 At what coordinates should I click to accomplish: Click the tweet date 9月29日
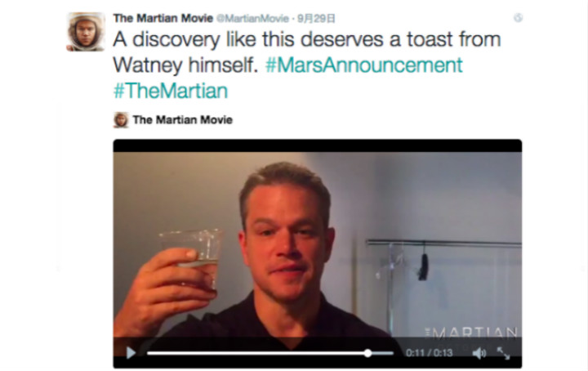(316, 18)
